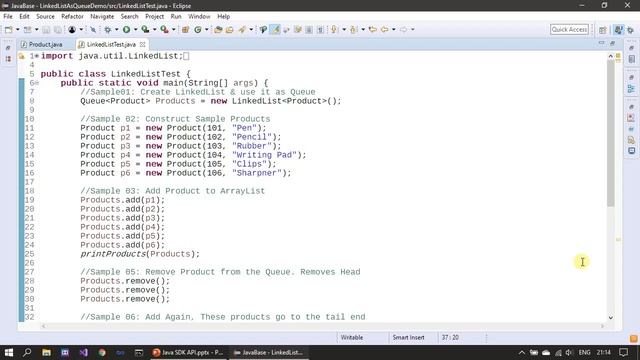Click the Search flashlight icon
640x360 pixels.
pyautogui.click(x=242, y=29)
